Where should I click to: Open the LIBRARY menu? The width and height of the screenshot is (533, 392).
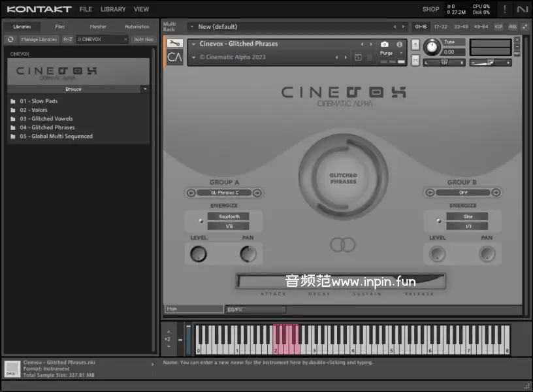(113, 9)
